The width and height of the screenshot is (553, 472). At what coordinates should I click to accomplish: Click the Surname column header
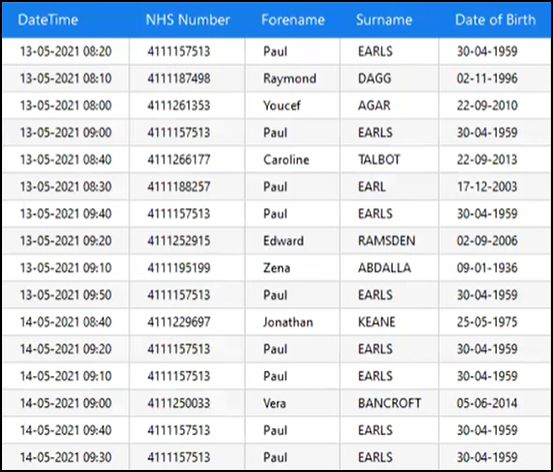tap(384, 20)
